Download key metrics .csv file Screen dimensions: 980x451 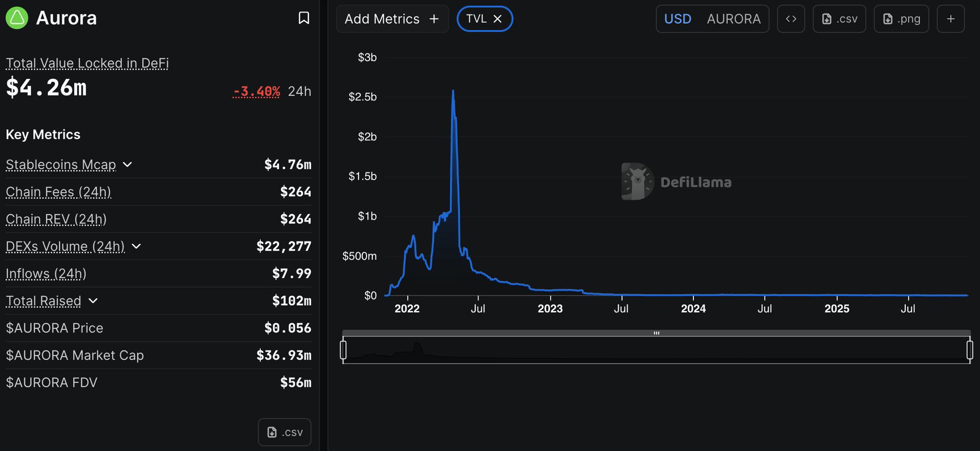click(x=285, y=432)
